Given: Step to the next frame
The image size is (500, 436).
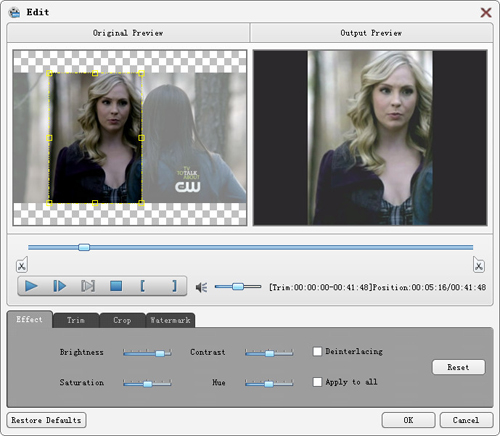Looking at the screenshot, I should pos(60,286).
